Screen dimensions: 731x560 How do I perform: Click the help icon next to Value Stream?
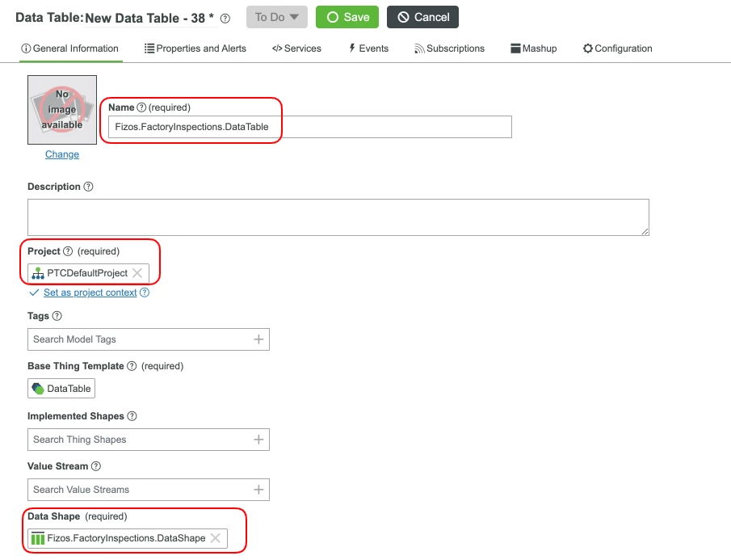[x=96, y=465]
